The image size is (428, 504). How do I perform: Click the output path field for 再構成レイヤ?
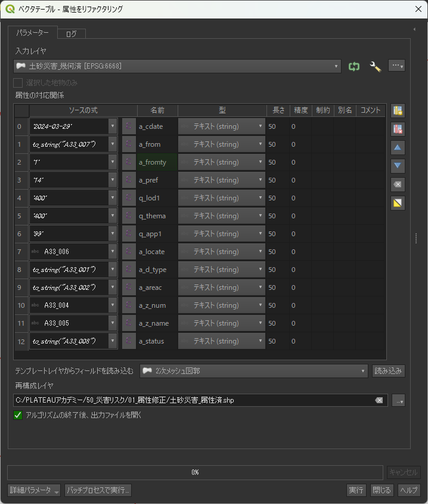(200, 400)
